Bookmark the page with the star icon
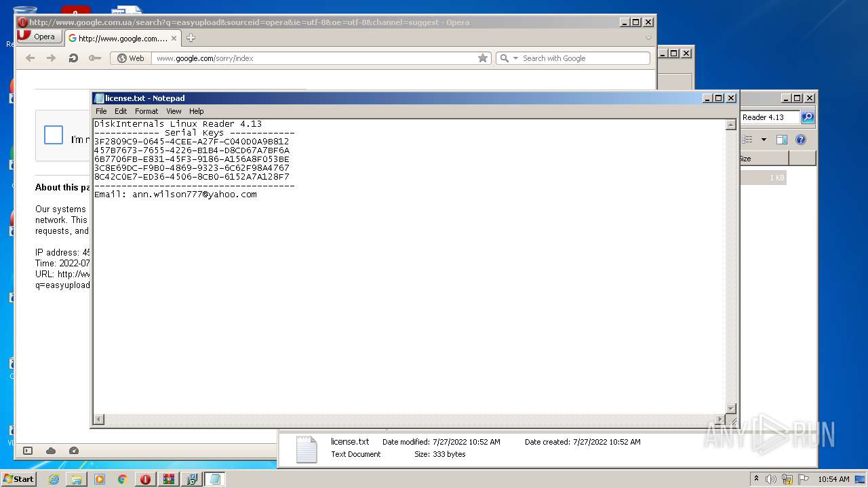 point(483,58)
